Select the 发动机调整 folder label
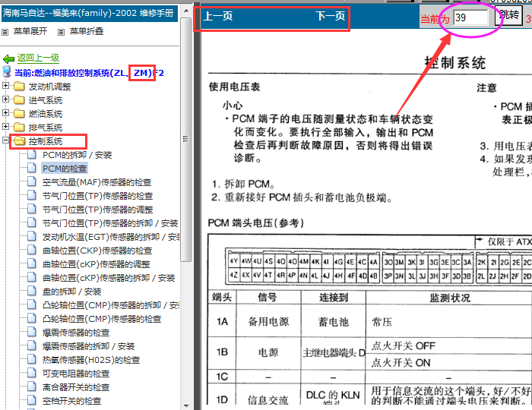This screenshot has width=532, height=410. [x=50, y=87]
